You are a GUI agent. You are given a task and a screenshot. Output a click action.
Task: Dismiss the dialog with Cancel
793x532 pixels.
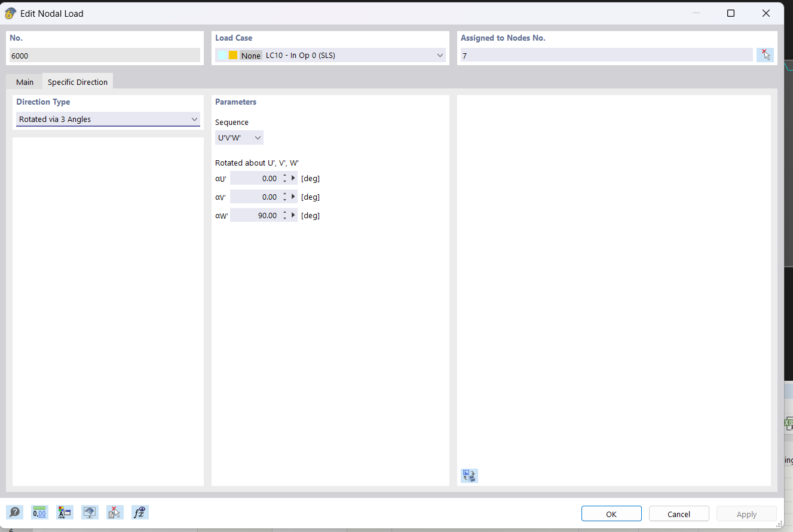[679, 513]
